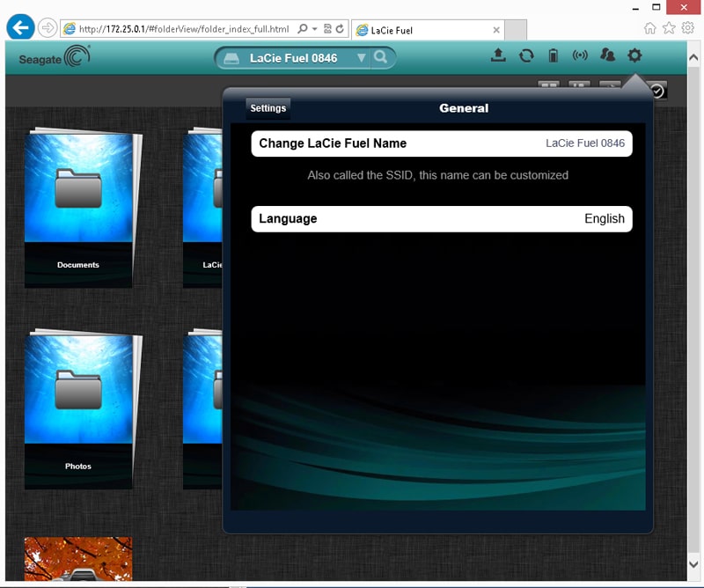Maximize the browser window
The height and width of the screenshot is (588, 704).
click(656, 7)
